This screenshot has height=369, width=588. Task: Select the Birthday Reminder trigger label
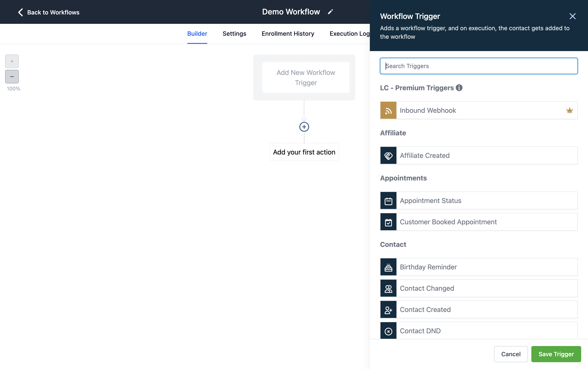(x=428, y=267)
